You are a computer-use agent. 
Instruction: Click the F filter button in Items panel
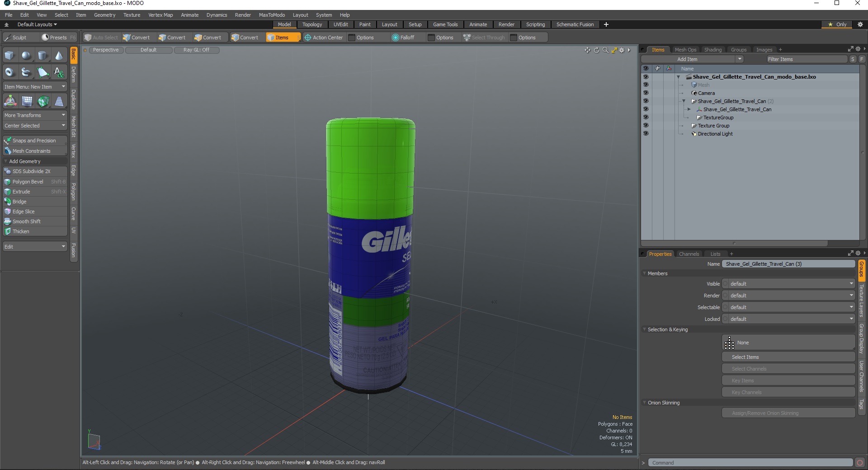click(862, 59)
